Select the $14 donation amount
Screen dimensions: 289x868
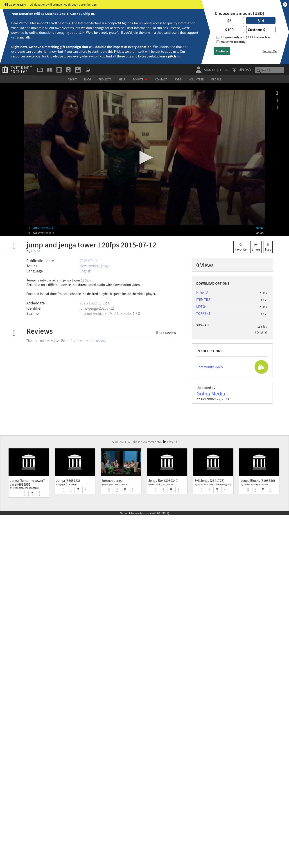click(x=261, y=21)
